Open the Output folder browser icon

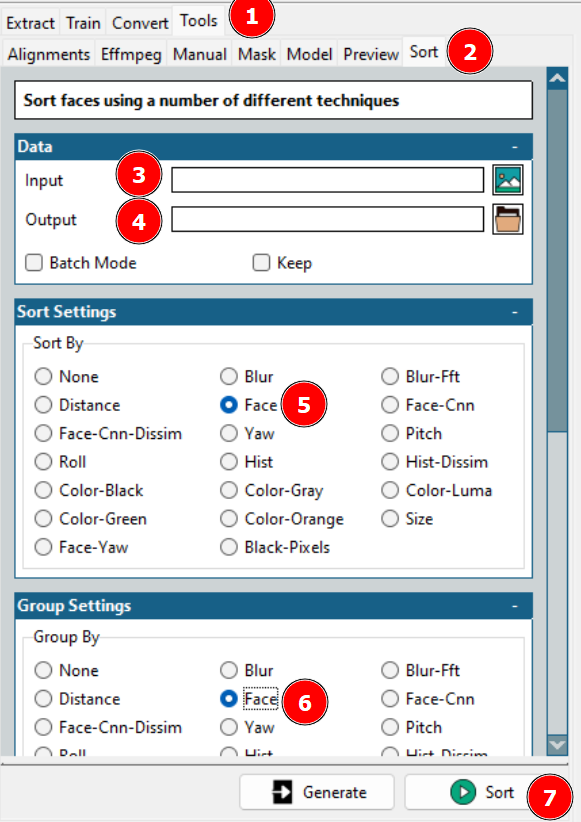(x=508, y=219)
